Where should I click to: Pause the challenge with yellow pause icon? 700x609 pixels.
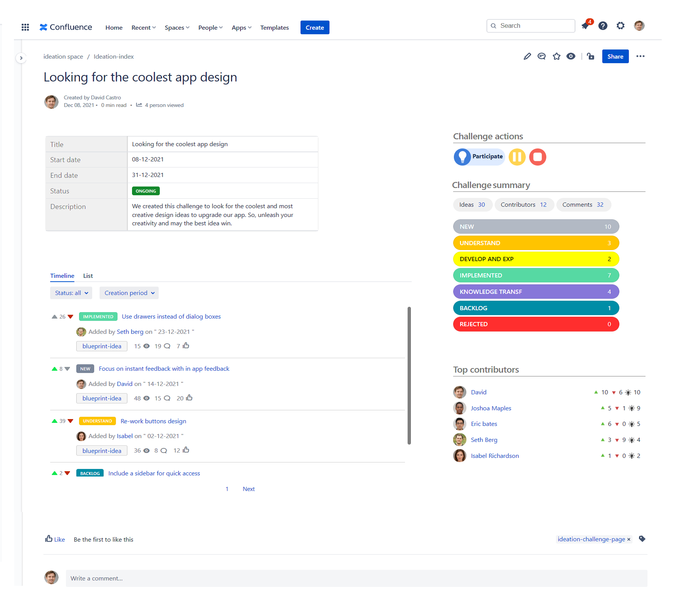coord(517,156)
